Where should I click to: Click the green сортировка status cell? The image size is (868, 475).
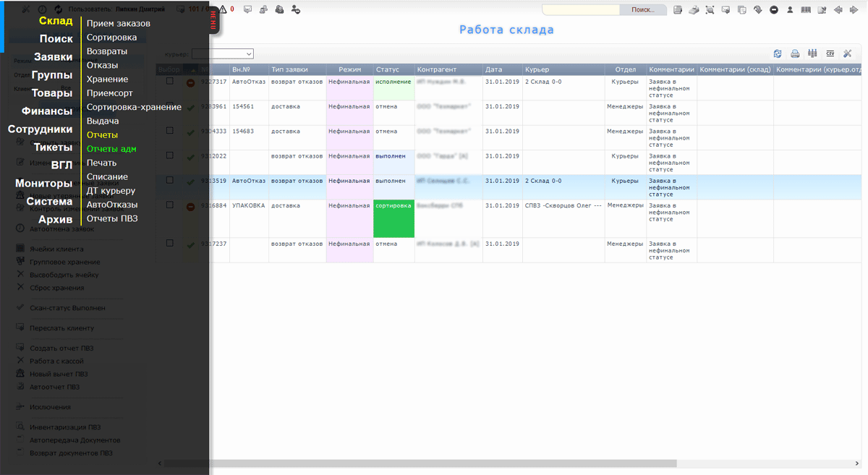point(393,218)
